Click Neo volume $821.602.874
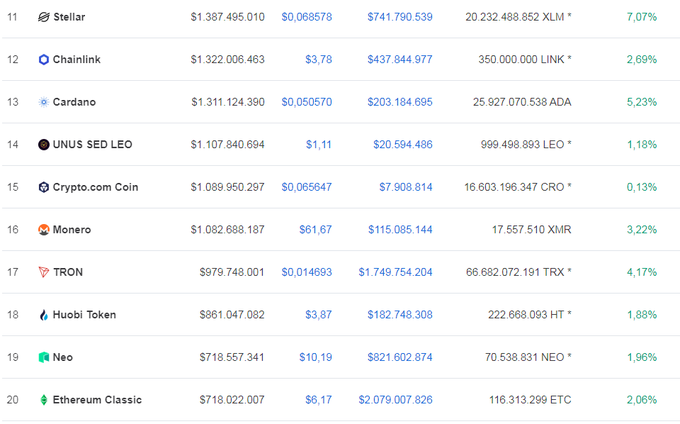 coord(400,357)
